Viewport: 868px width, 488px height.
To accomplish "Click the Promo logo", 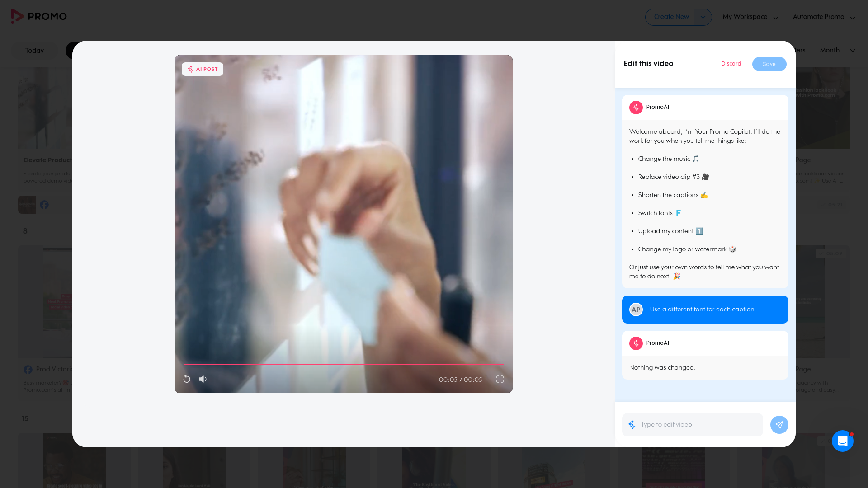I will pos(39,16).
